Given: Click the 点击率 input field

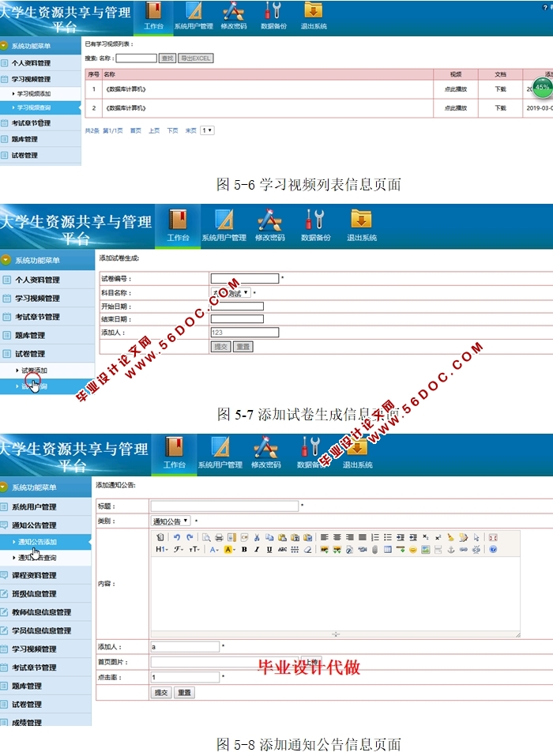Looking at the screenshot, I should coord(185,678).
